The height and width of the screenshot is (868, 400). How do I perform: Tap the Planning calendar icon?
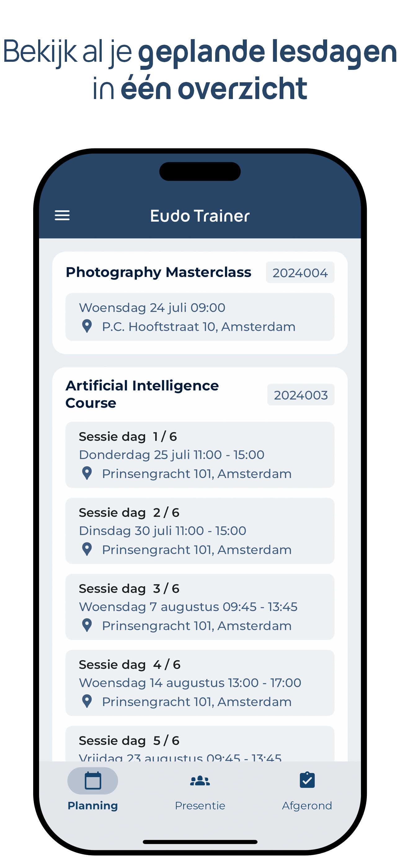93,780
